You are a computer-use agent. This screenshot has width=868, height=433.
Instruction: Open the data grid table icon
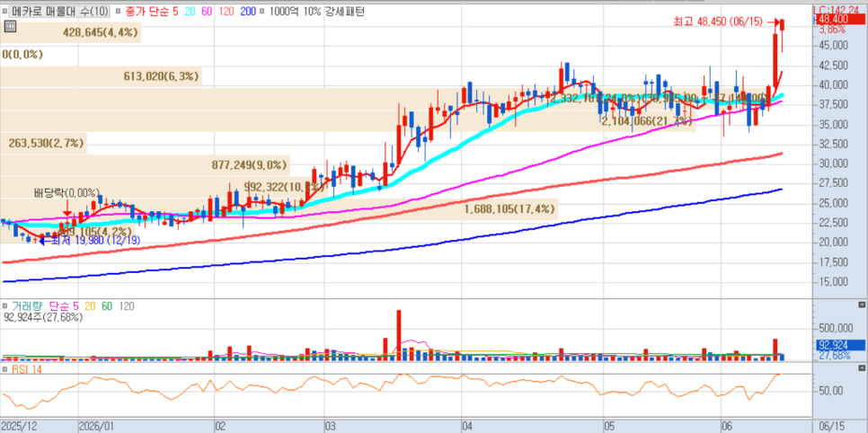tap(10, 26)
